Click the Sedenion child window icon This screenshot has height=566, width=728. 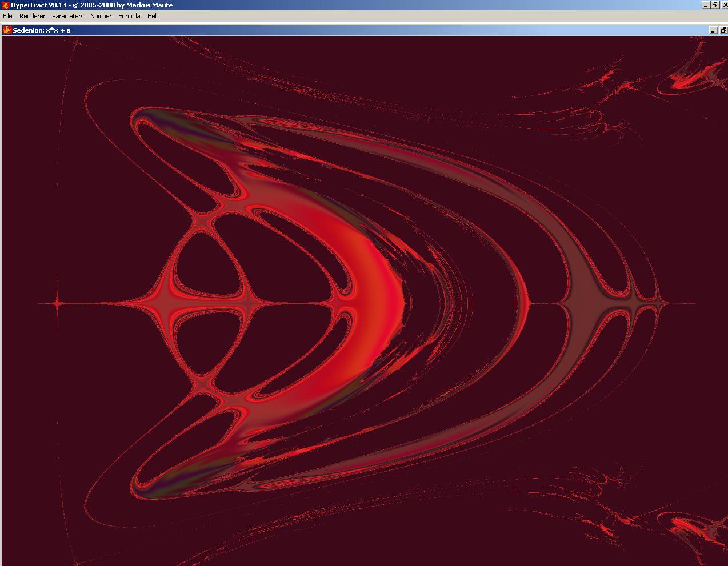coord(7,30)
